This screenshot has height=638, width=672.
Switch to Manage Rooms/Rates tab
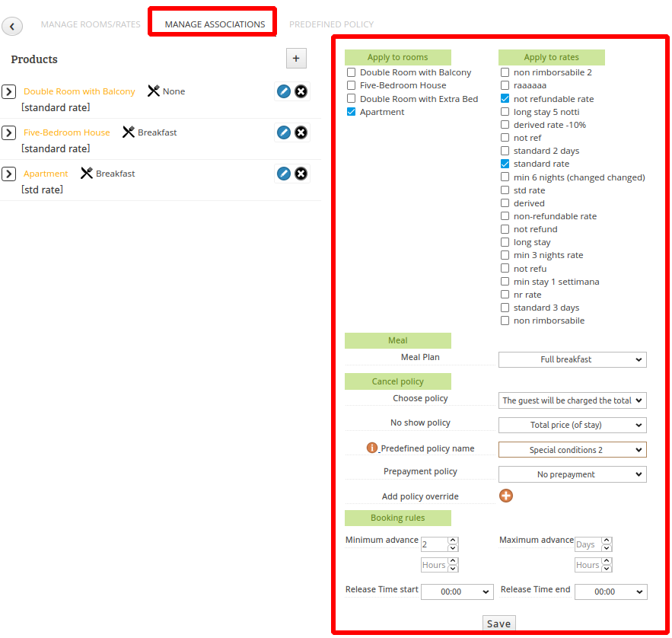pyautogui.click(x=91, y=24)
